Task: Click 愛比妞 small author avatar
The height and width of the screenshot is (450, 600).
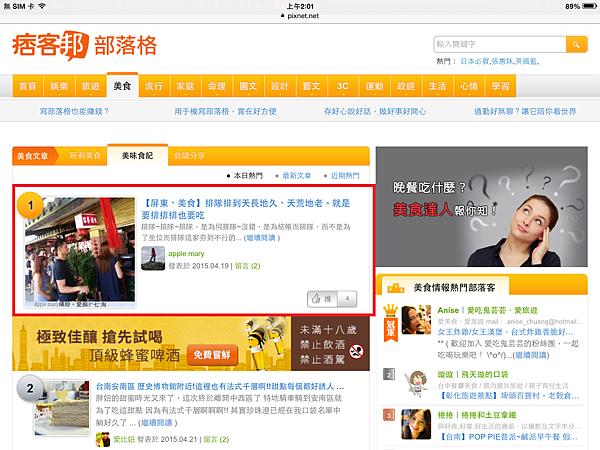Action: point(103,439)
